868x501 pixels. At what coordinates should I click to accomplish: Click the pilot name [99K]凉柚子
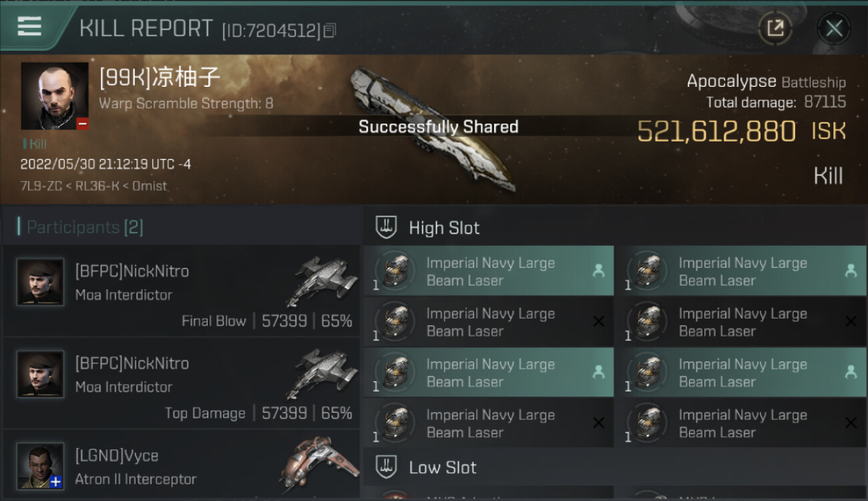pos(160,77)
